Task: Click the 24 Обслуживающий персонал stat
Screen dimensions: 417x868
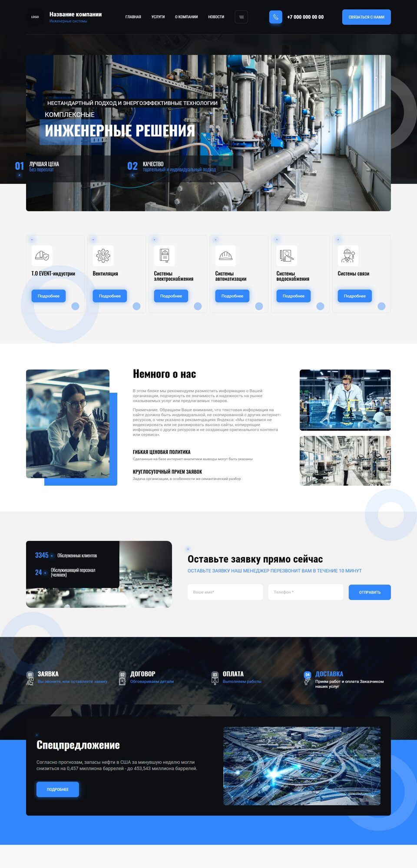Action: click(65, 572)
